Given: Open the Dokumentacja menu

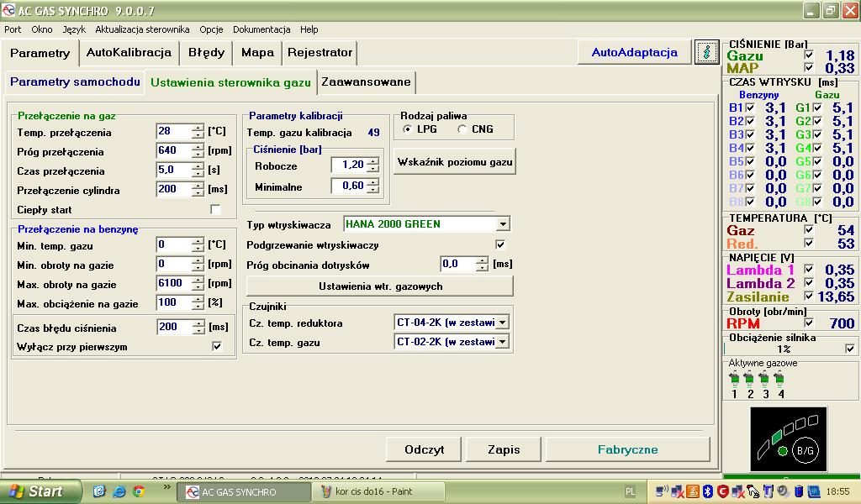Looking at the screenshot, I should pos(261,29).
